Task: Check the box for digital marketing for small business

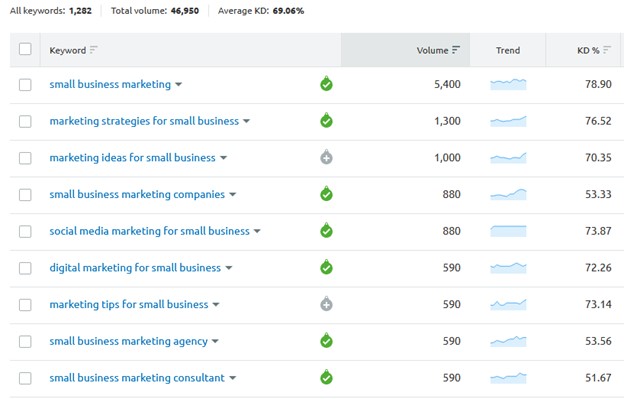Action: [x=25, y=268]
